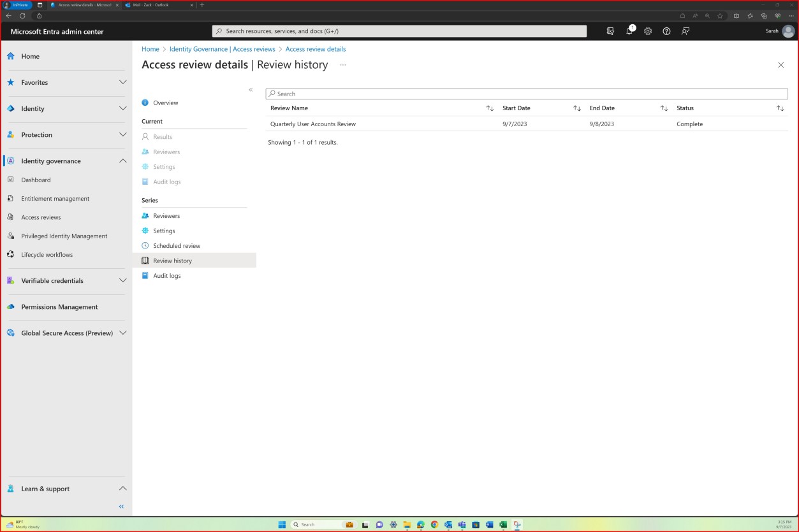Viewport: 799px width, 532px height.
Task: Switch to the Mail - Zack Outlook browser tab
Action: tap(158, 4)
